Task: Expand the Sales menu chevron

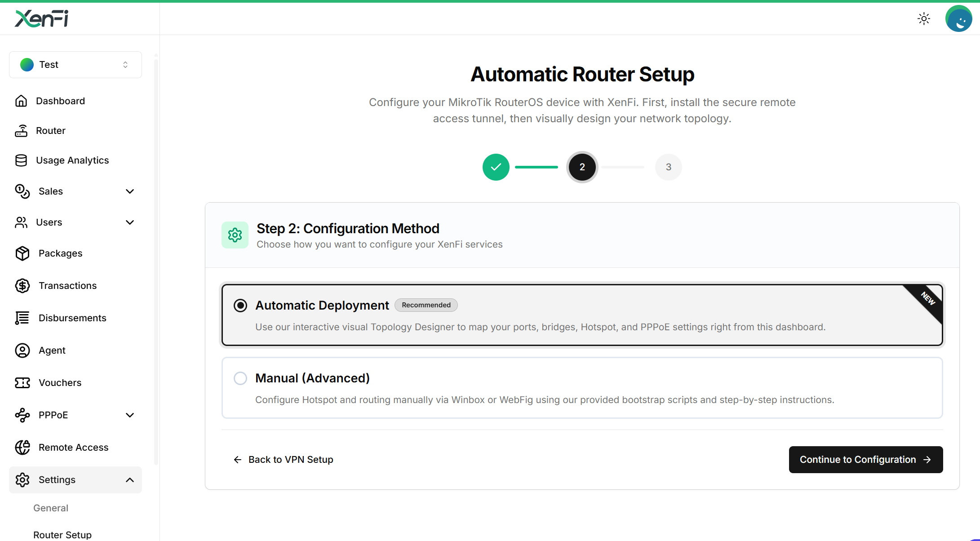Action: [x=130, y=191]
